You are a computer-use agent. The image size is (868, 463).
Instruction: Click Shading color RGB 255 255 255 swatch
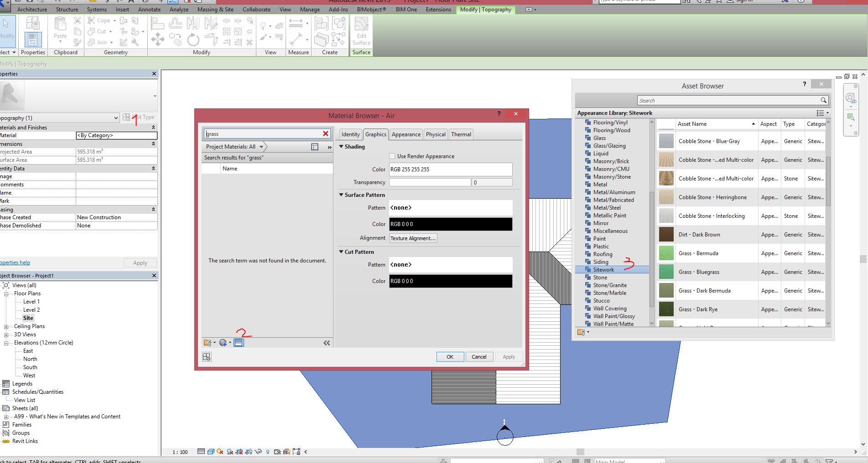click(x=451, y=170)
